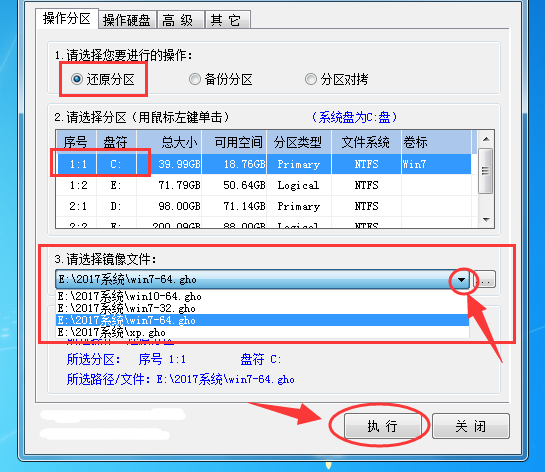This screenshot has width=545, height=472.
Task: Click the partition list scrollbar thumb
Action: click(x=486, y=171)
